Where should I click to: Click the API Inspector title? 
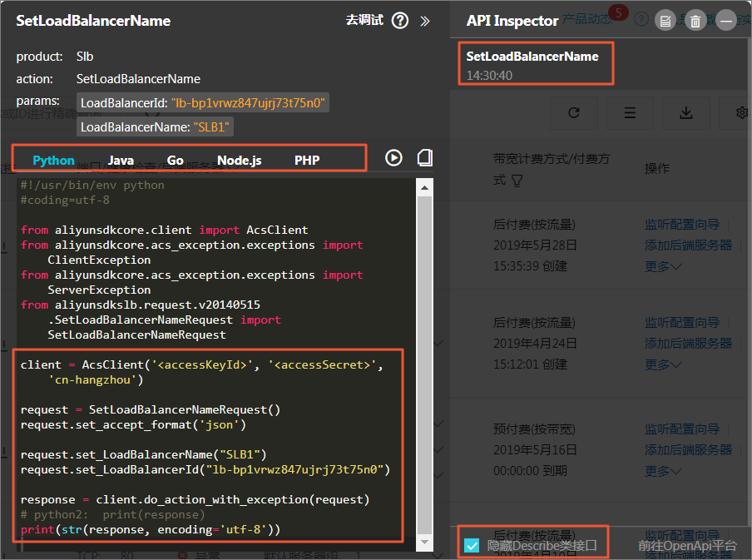pos(512,21)
